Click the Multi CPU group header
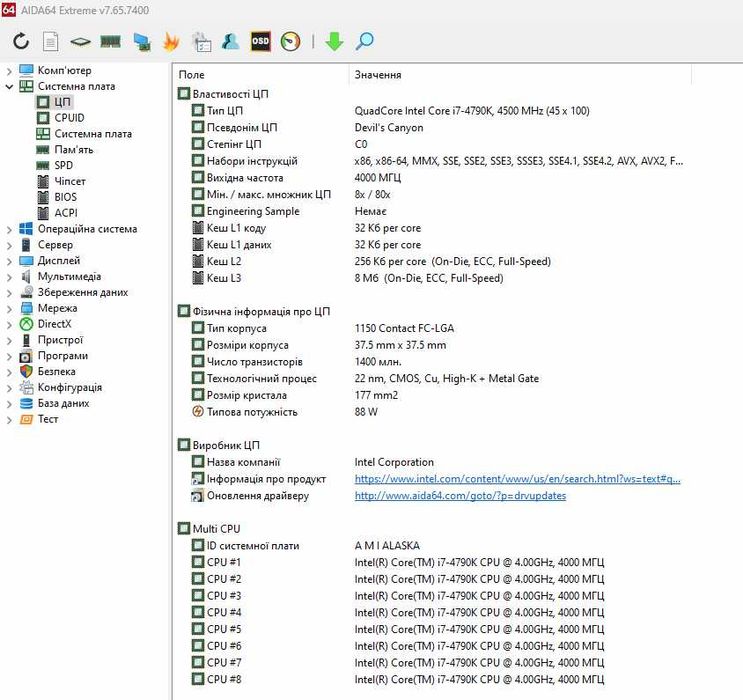This screenshot has width=743, height=700. 209,528
